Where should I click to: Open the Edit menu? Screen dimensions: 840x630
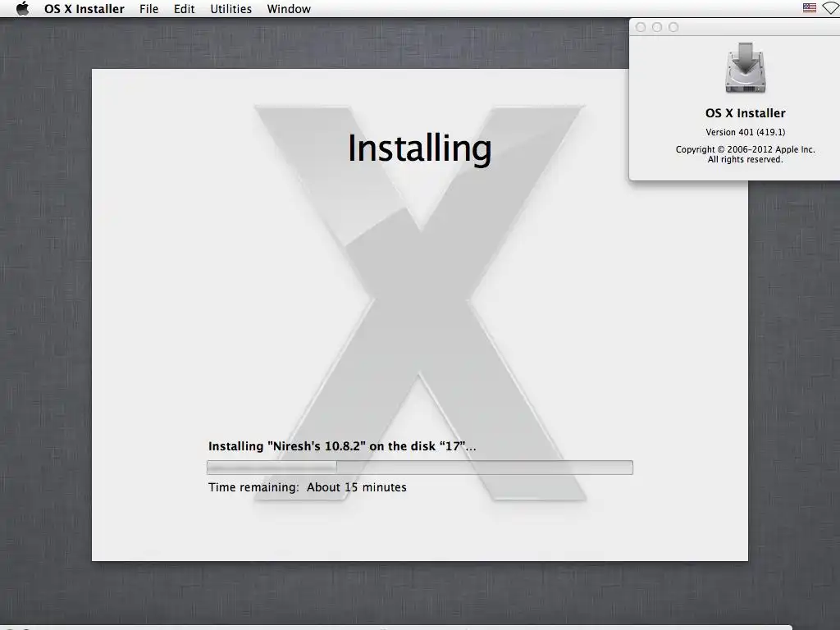pos(185,9)
